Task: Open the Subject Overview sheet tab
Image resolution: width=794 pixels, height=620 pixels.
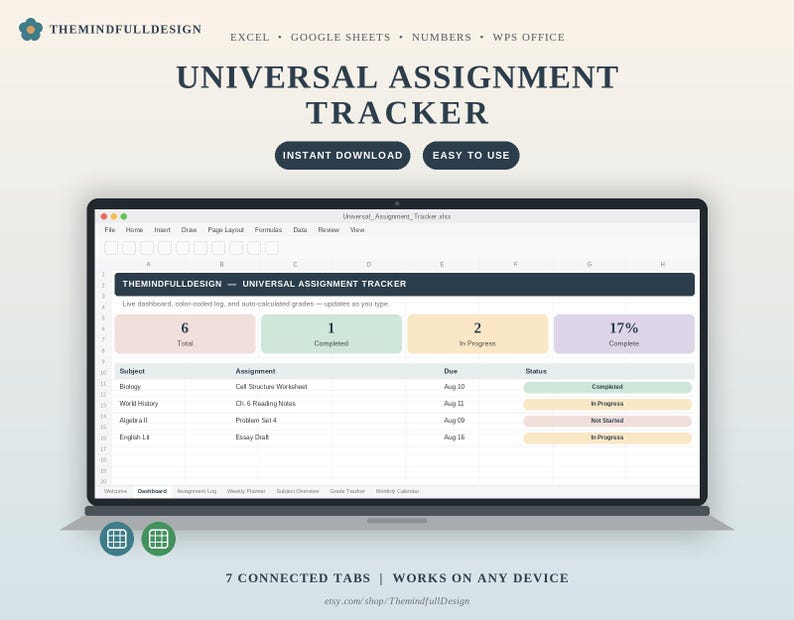Action: pyautogui.click(x=298, y=491)
